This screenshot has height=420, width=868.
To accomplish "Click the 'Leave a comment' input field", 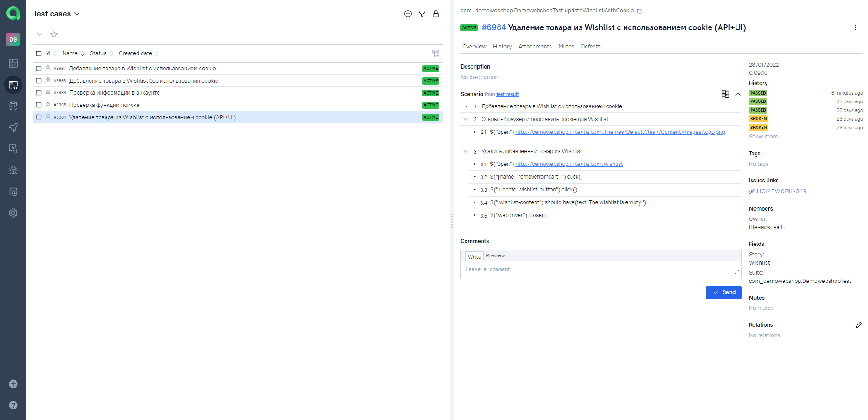I will point(548,269).
